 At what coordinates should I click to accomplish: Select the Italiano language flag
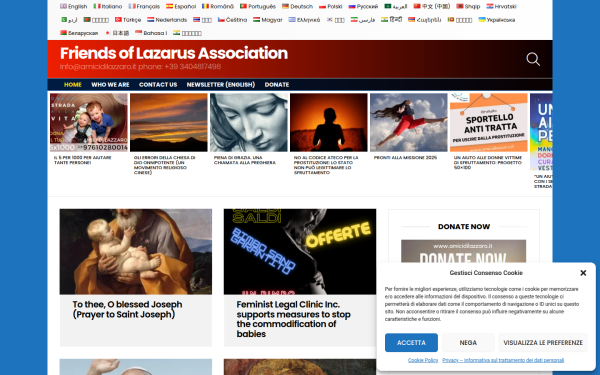(108, 6)
